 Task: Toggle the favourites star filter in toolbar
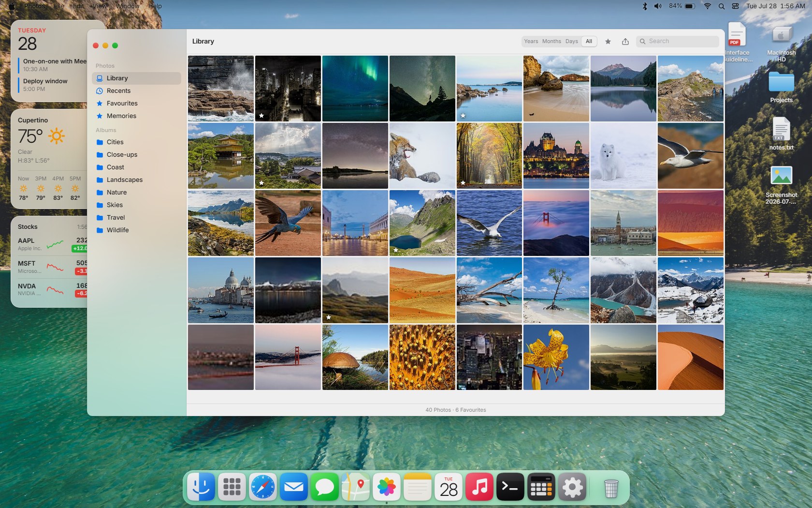608,42
